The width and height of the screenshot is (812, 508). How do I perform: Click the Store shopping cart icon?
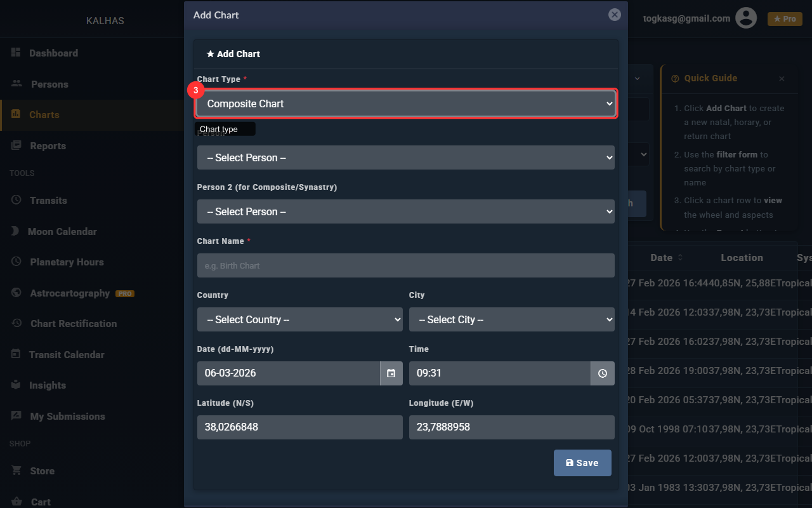[x=16, y=471]
